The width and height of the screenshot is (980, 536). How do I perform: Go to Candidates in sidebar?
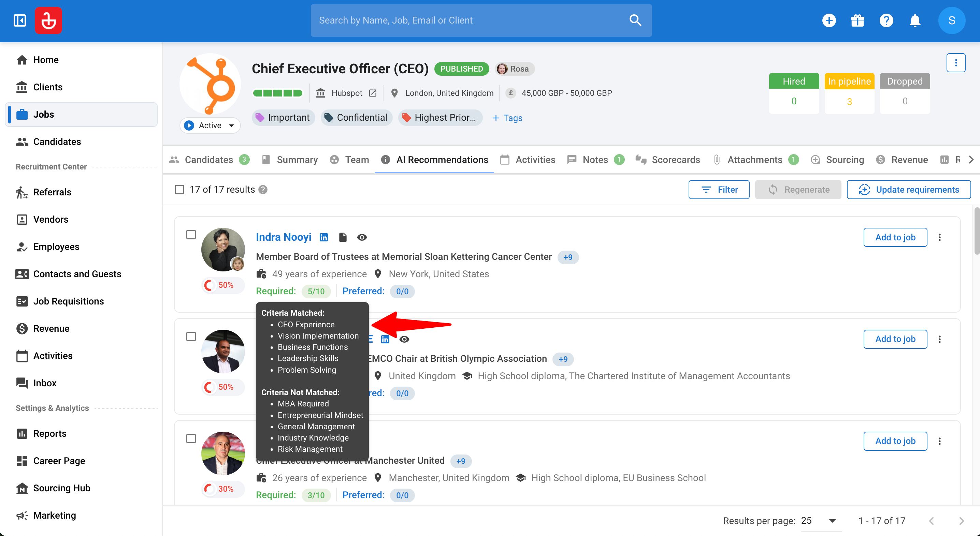(57, 142)
